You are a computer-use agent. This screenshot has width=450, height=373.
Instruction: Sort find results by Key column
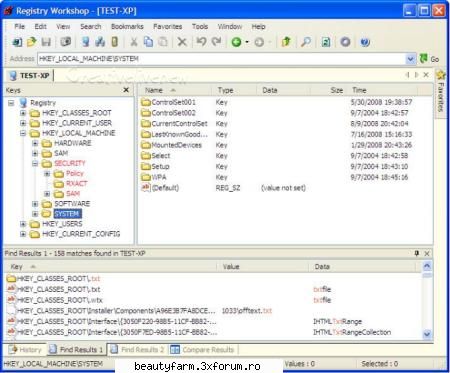pyautogui.click(x=111, y=267)
